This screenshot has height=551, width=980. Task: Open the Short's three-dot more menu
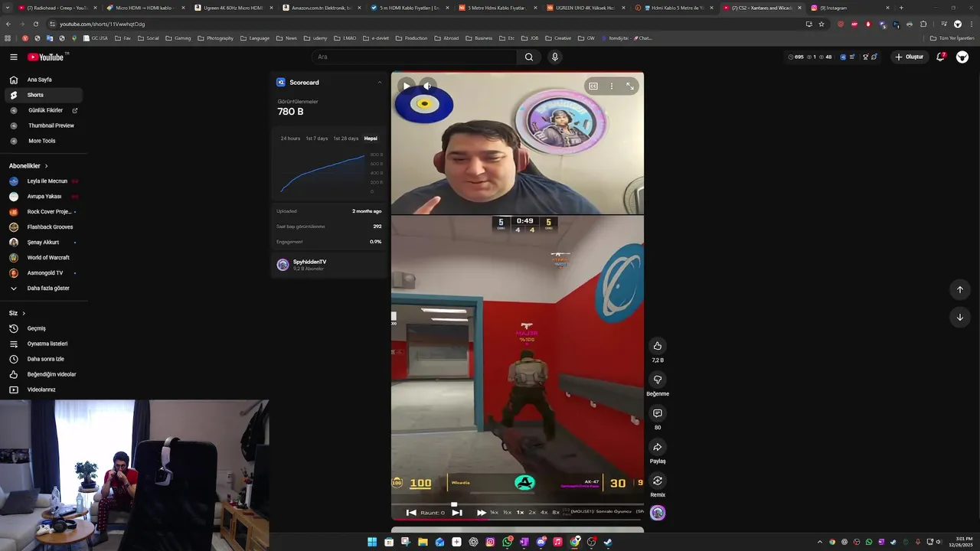(x=611, y=86)
